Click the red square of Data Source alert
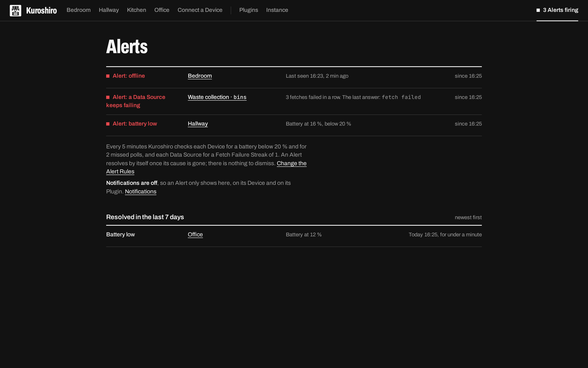The width and height of the screenshot is (588, 368). pyautogui.click(x=108, y=97)
